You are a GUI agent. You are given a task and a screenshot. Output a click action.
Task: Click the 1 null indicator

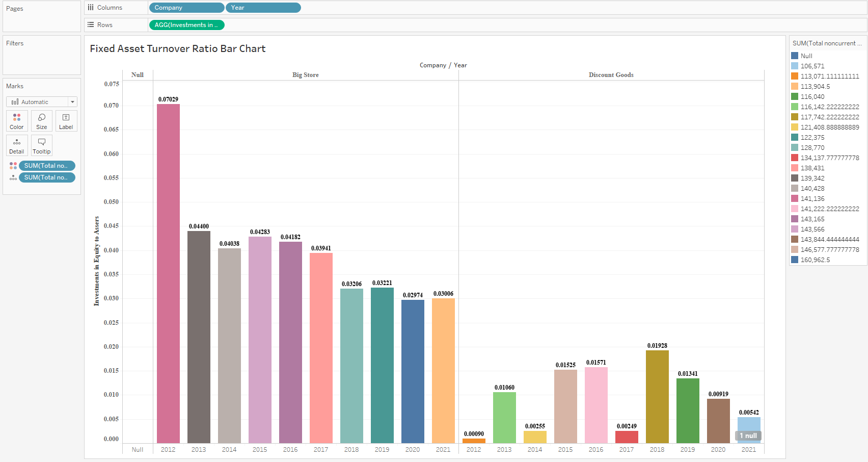pyautogui.click(x=748, y=435)
